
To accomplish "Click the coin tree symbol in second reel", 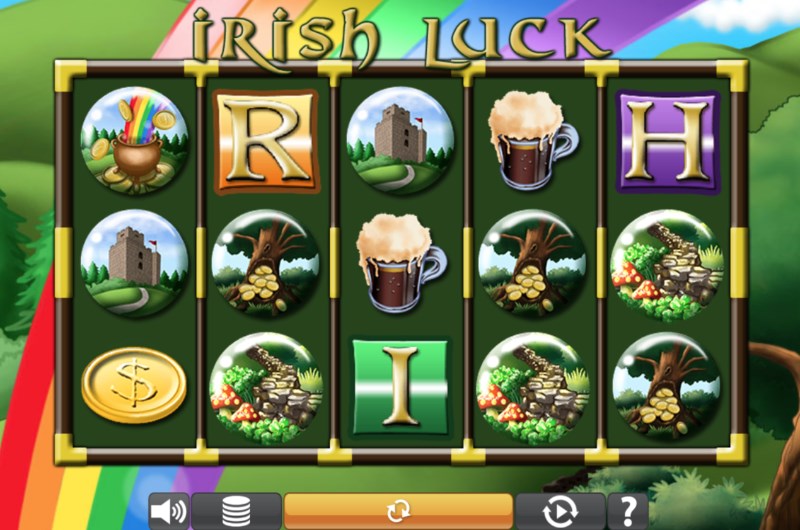I will point(266,263).
